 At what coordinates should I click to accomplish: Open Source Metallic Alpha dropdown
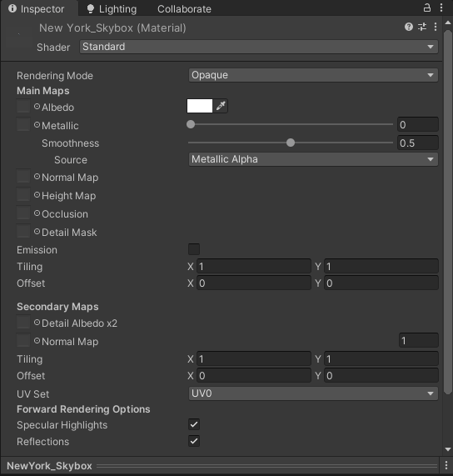click(x=313, y=159)
